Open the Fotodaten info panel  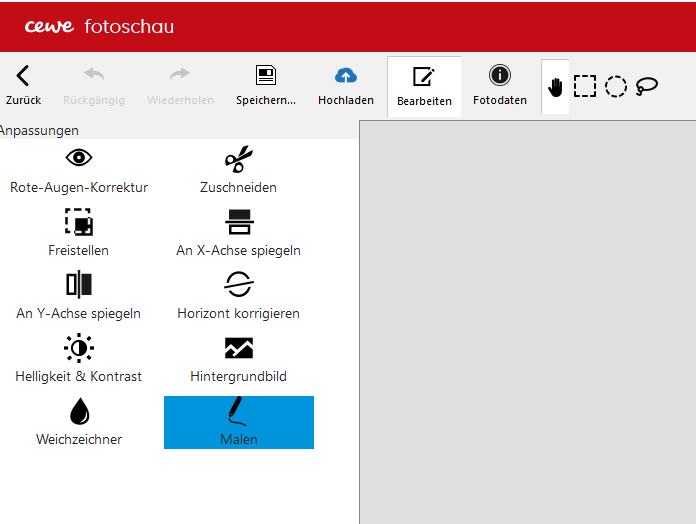point(500,85)
